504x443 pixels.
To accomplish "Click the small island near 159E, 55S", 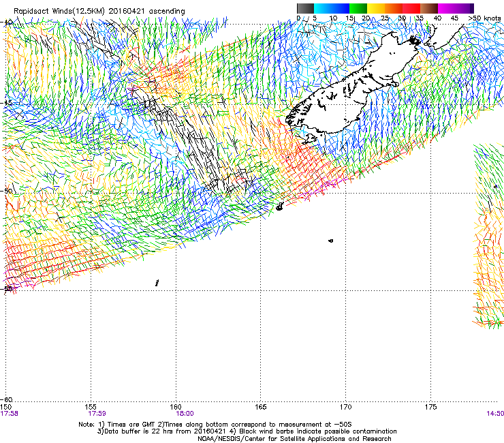I will click(x=157, y=283).
